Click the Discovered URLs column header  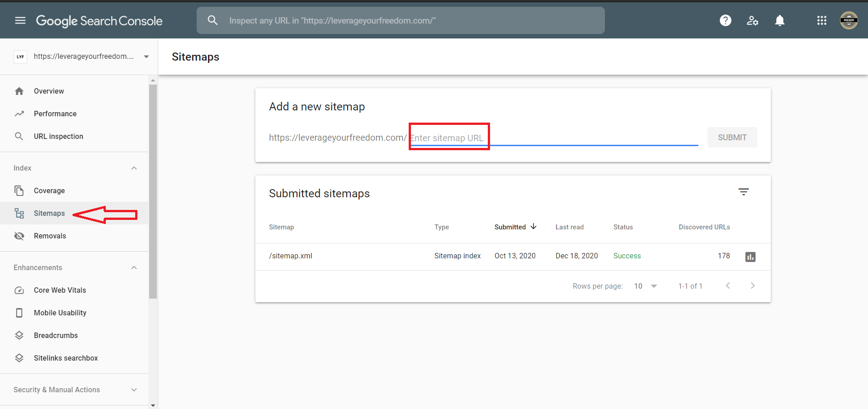point(704,227)
